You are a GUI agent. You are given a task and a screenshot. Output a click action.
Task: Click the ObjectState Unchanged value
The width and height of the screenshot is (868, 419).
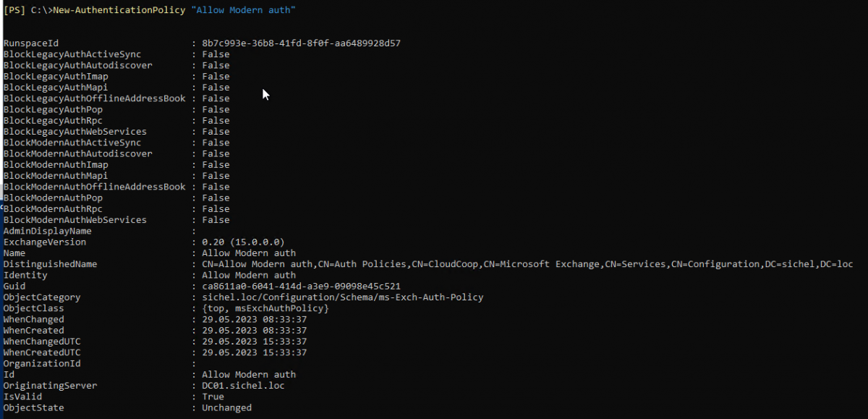click(x=226, y=408)
